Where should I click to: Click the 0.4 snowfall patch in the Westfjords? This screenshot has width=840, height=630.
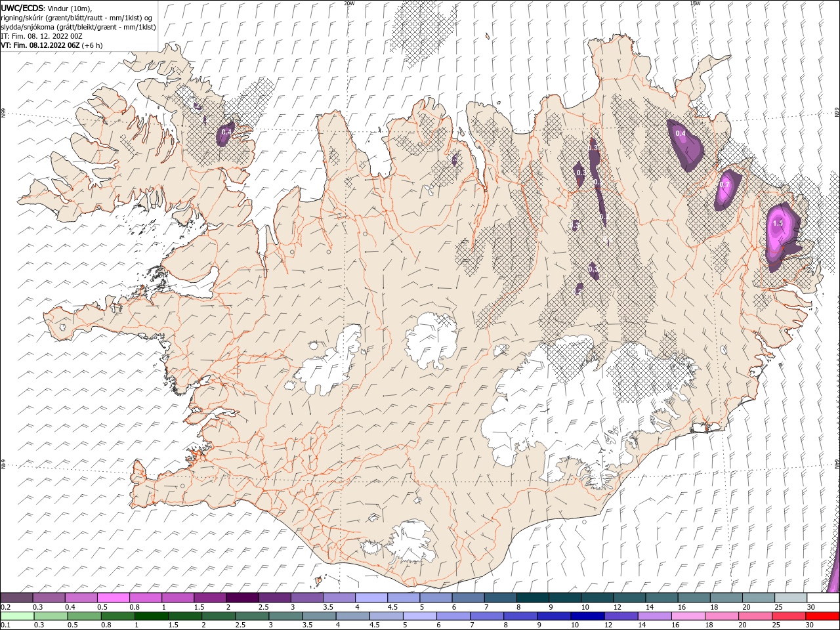226,133
